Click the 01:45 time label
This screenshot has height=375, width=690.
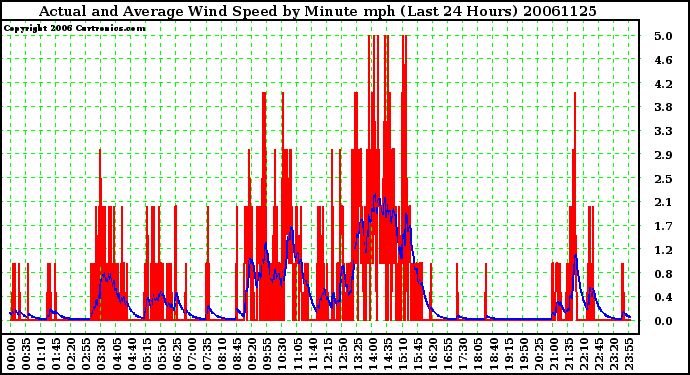pos(55,354)
